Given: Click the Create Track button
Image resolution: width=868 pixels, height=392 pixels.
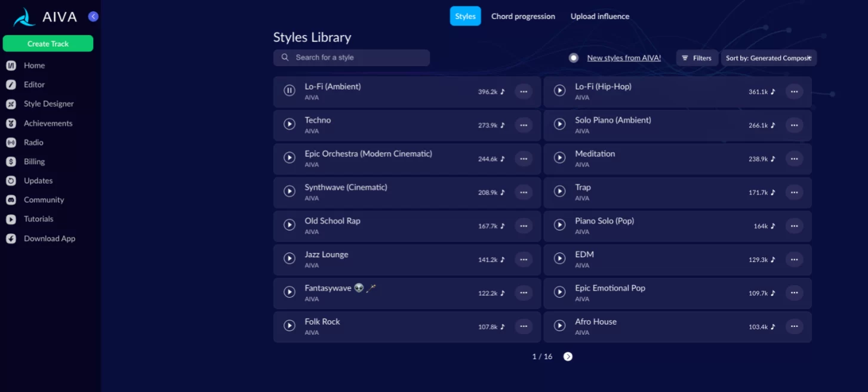Looking at the screenshot, I should pos(48,44).
